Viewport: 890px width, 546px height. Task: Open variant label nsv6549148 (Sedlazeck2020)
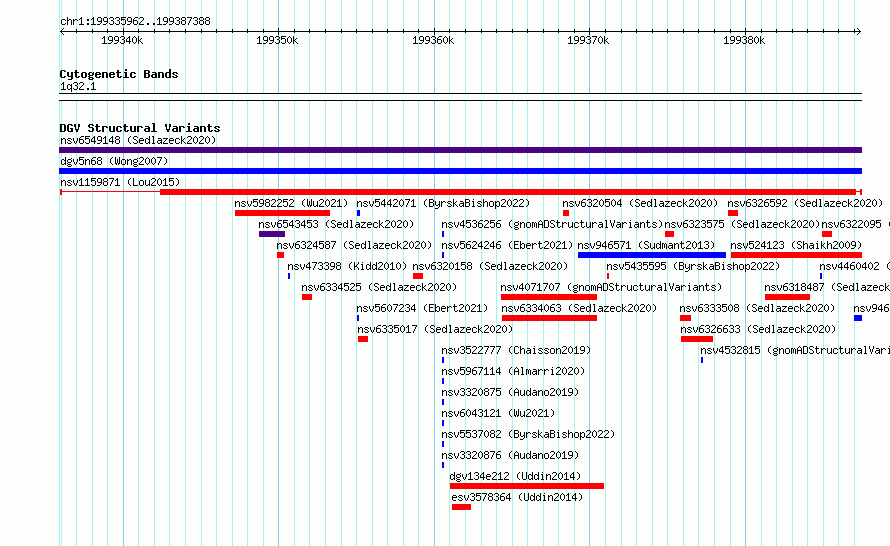(138, 140)
